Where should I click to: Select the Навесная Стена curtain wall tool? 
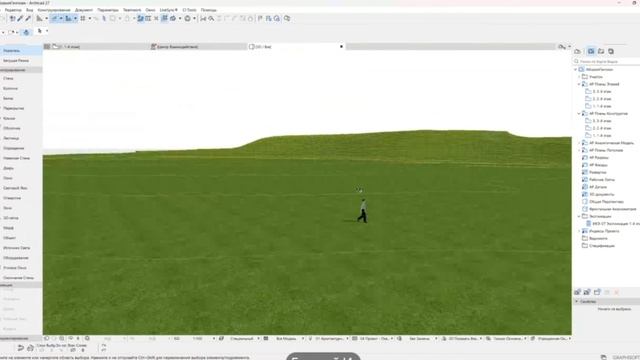[20, 158]
